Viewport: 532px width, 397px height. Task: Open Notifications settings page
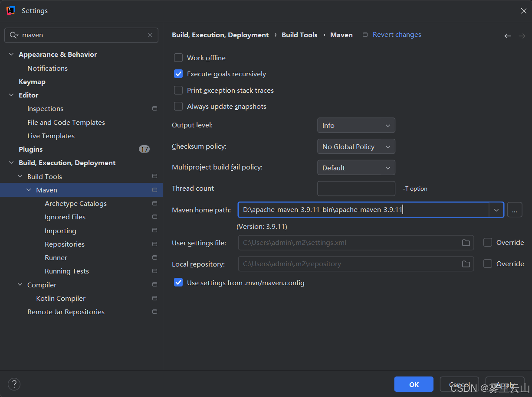coord(47,68)
